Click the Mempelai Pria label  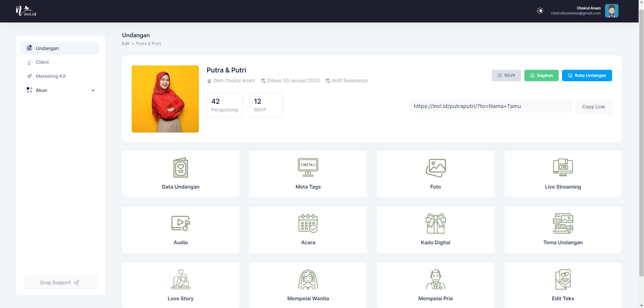pos(435,299)
